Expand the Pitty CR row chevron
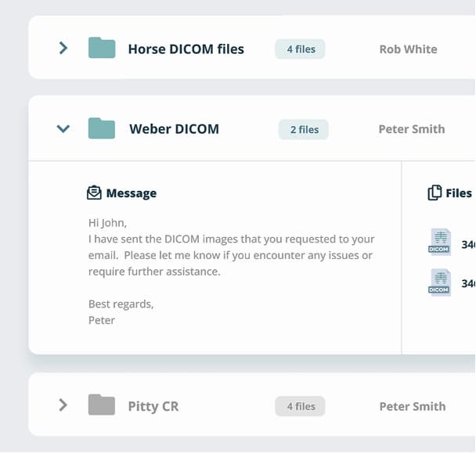 pyautogui.click(x=63, y=405)
